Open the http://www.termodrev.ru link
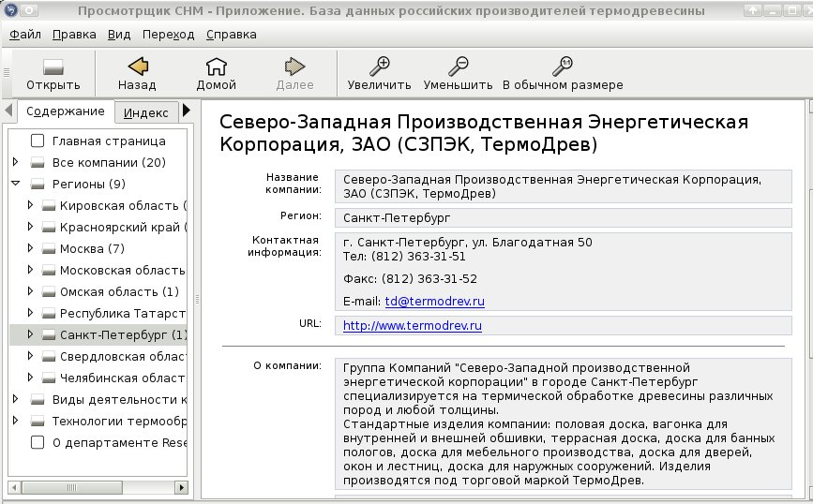 click(x=413, y=326)
